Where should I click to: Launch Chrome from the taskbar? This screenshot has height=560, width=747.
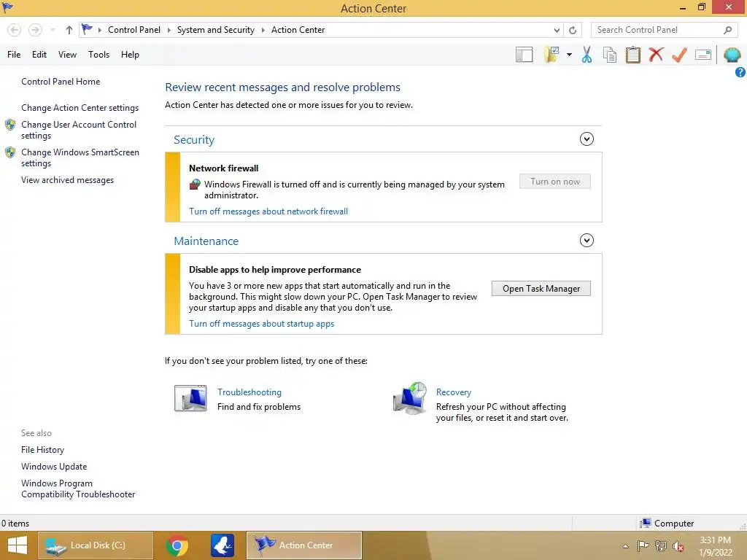pyautogui.click(x=177, y=545)
